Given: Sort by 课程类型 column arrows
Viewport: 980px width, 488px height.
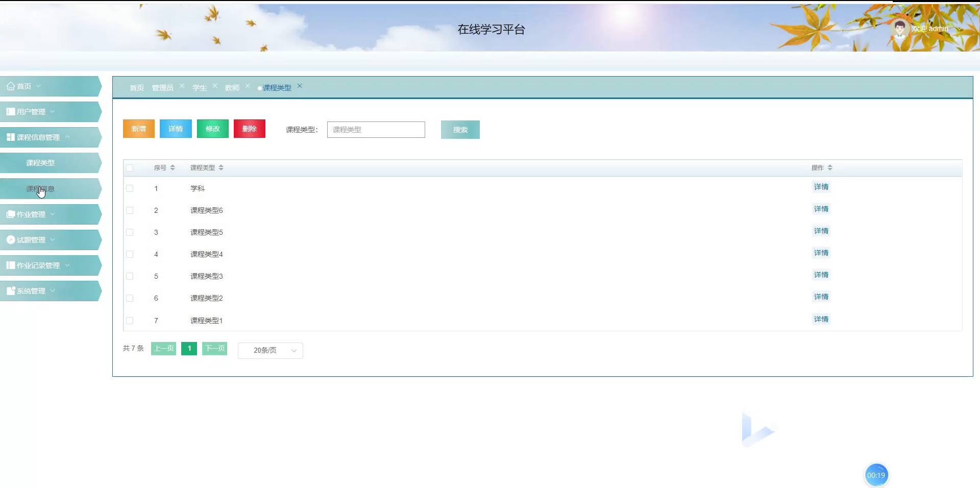Looking at the screenshot, I should pos(221,167).
